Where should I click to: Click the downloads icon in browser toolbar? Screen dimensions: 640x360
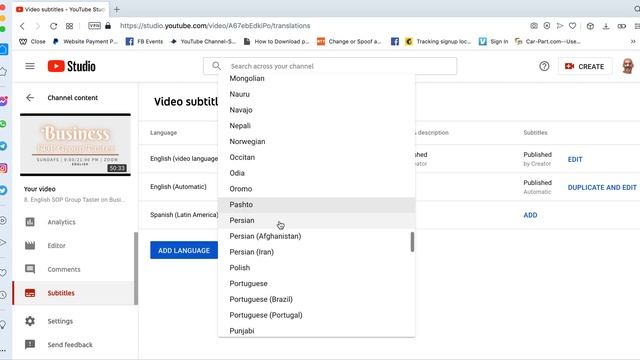(x=606, y=26)
